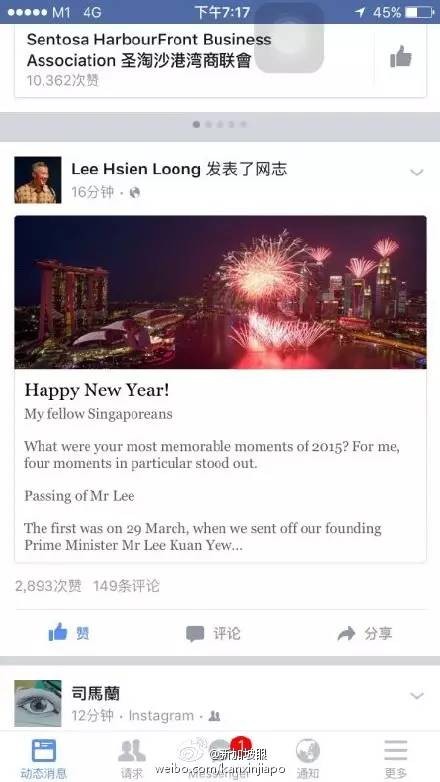The height and width of the screenshot is (782, 440).
Task: Tap the globe public-privacy icon under the post
Action: [x=135, y=193]
